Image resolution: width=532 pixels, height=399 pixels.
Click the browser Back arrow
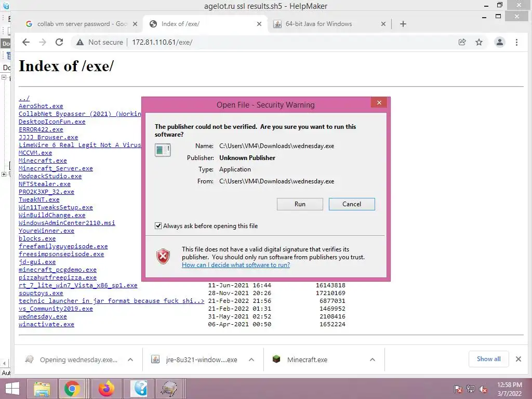click(x=26, y=42)
